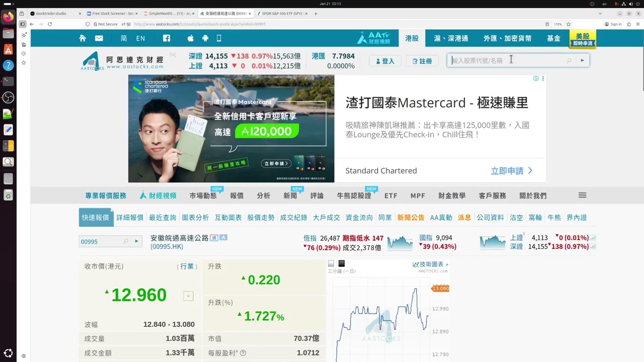Screen dimensions: 644x362
Task: Select white chart theme swatch
Action: [x=331, y=263]
